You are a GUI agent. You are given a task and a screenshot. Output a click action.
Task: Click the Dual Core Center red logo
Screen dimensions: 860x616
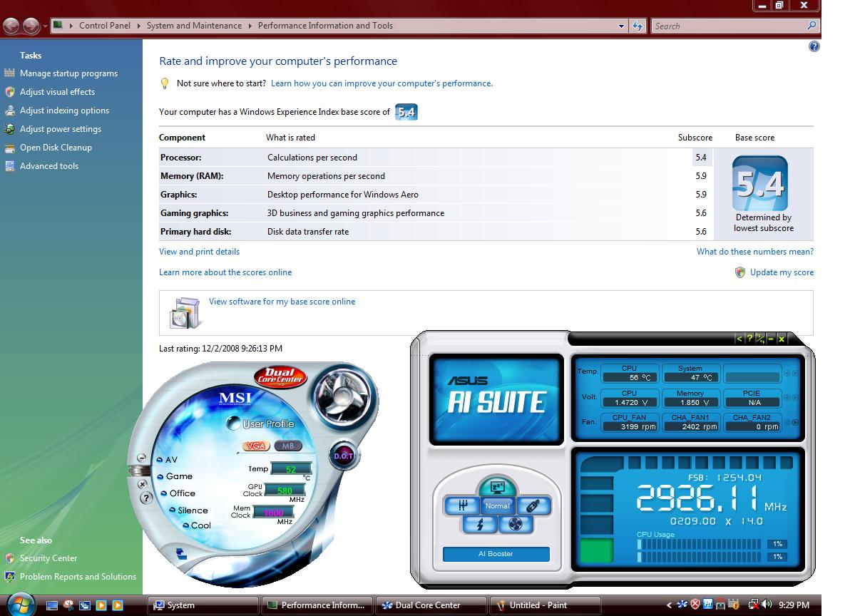280,377
